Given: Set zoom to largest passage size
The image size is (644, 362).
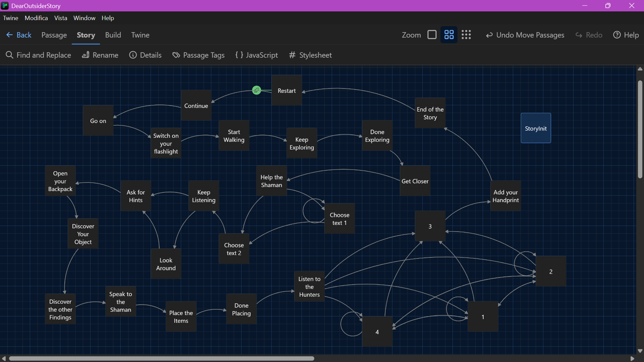Looking at the screenshot, I should coord(432,35).
